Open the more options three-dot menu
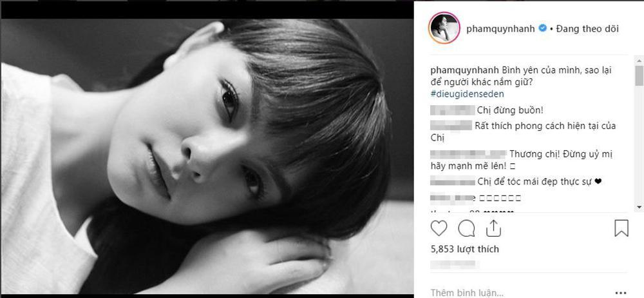This screenshot has width=644, height=298. coord(621,293)
